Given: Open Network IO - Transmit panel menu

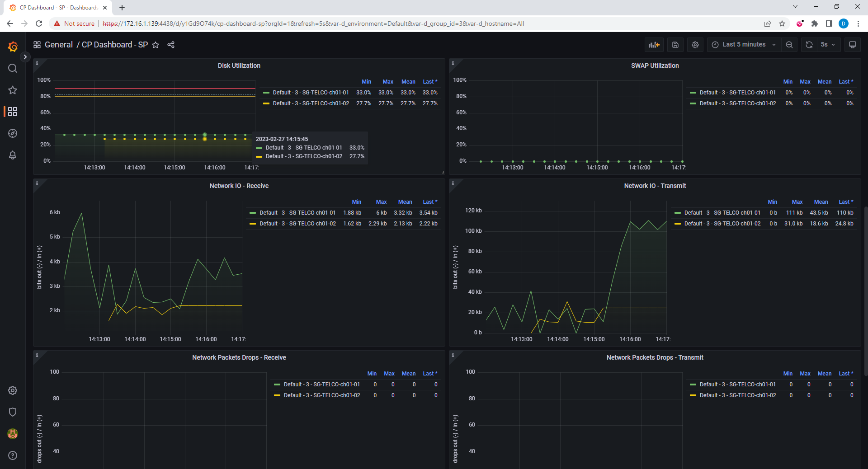Looking at the screenshot, I should (x=655, y=186).
